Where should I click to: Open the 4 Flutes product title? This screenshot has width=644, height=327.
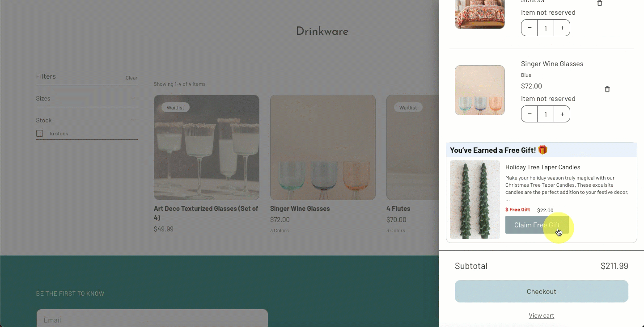tap(398, 209)
